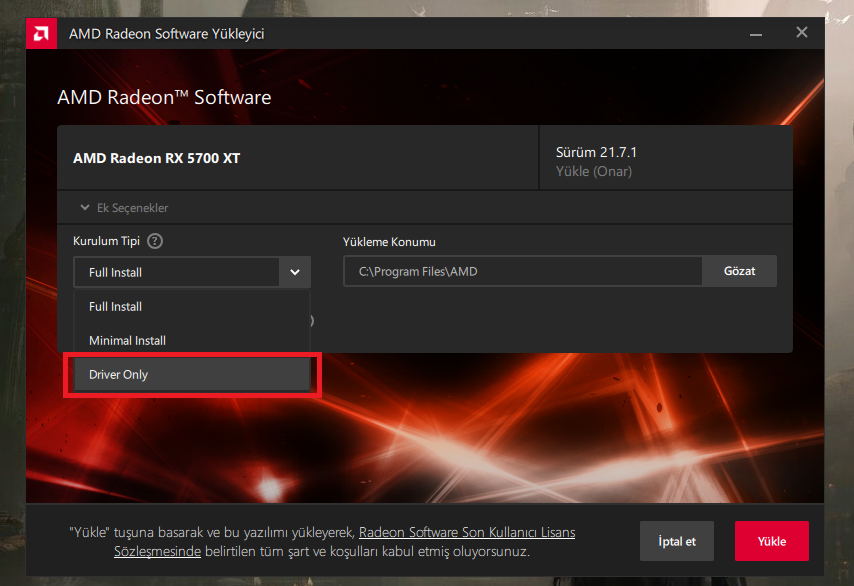Choose Full Install from the dropdown list
Screen dimensions: 854x586
[x=192, y=307]
